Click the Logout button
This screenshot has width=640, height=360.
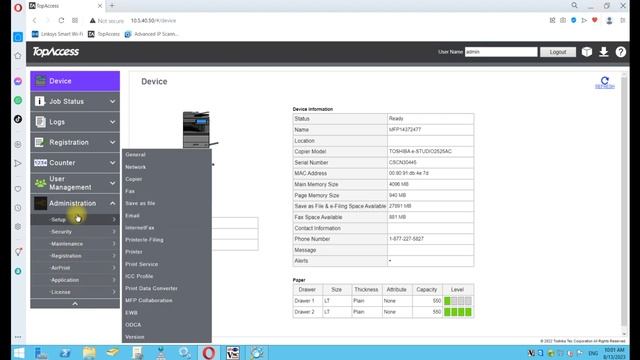pyautogui.click(x=558, y=52)
